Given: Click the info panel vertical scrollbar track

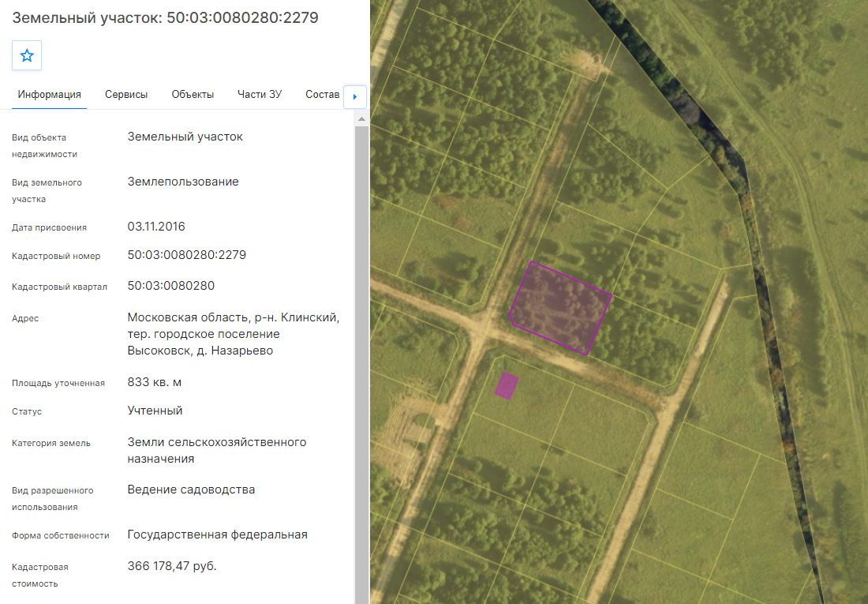Looking at the screenshot, I should [361, 365].
